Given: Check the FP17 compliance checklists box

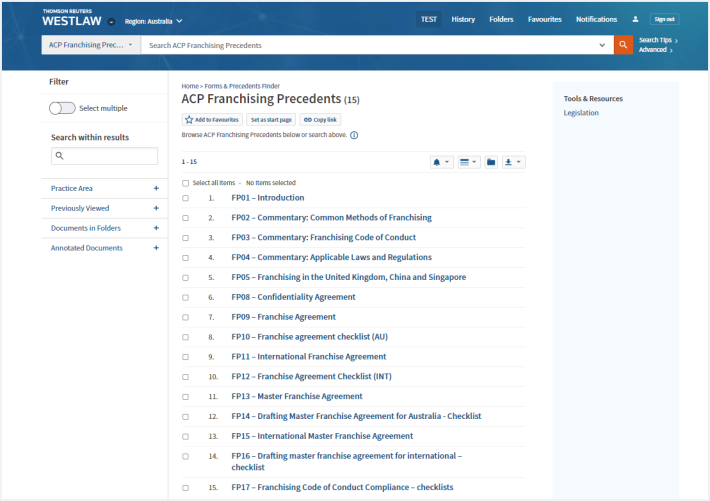Looking at the screenshot, I should (x=185, y=488).
